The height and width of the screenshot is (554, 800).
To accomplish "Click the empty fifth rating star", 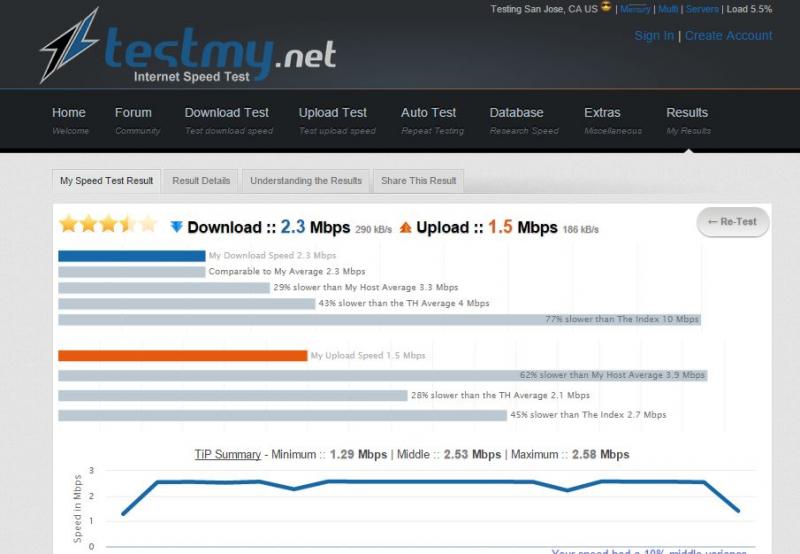I will tap(148, 223).
